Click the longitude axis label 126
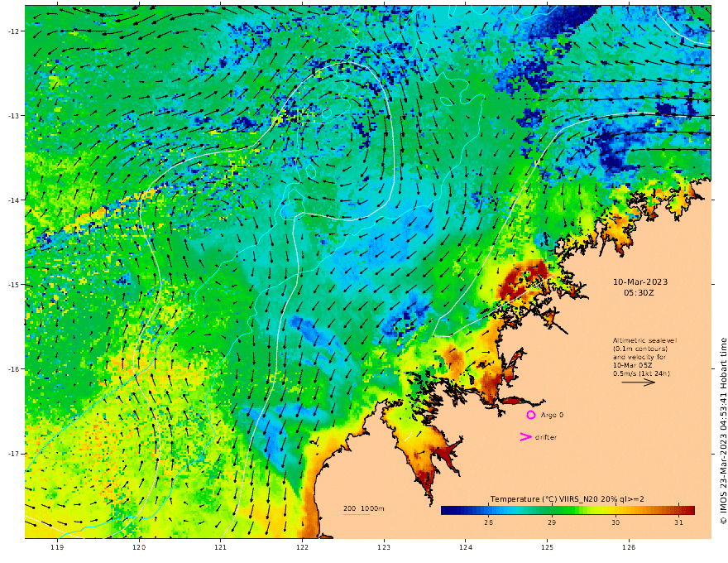 [629, 547]
